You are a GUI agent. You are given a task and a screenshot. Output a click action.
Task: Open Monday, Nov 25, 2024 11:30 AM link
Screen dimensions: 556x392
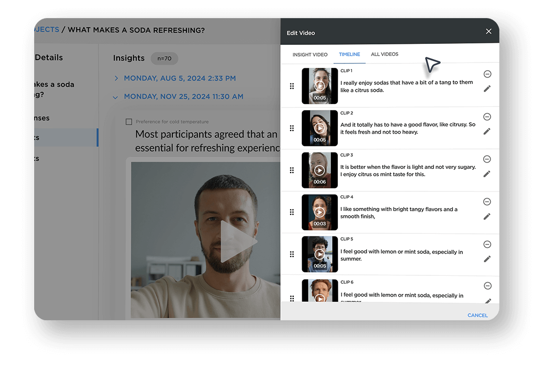pos(184,97)
